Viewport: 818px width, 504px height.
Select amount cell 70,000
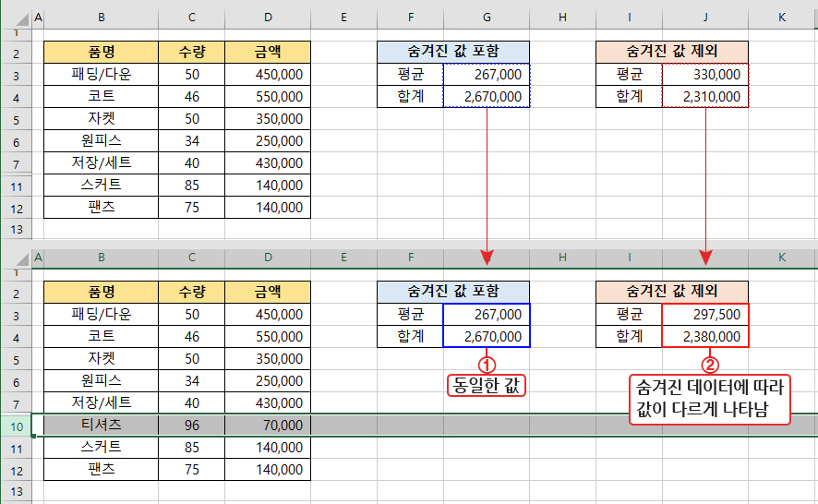(268, 426)
